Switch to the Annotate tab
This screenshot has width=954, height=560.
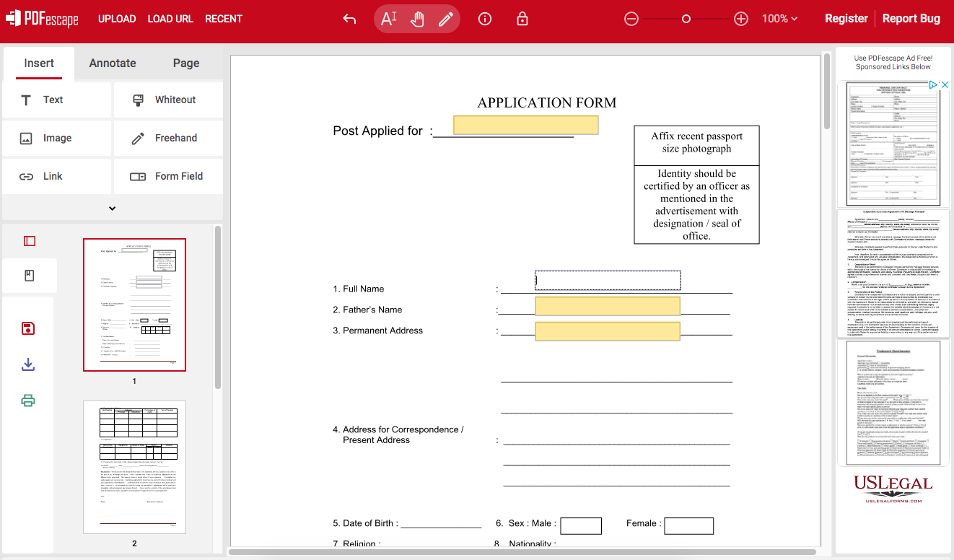tap(112, 64)
